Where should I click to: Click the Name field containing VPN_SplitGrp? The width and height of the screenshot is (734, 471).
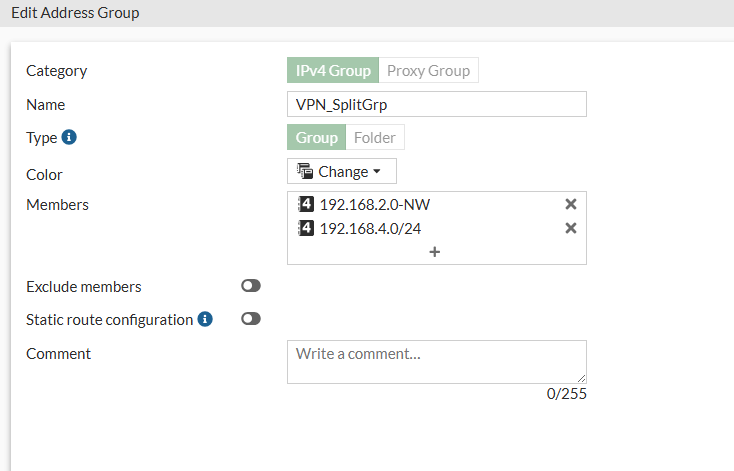[436, 105]
